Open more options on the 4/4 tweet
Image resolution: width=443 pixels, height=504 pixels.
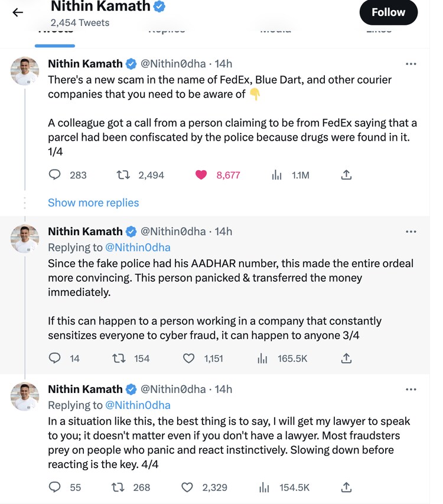[411, 389]
